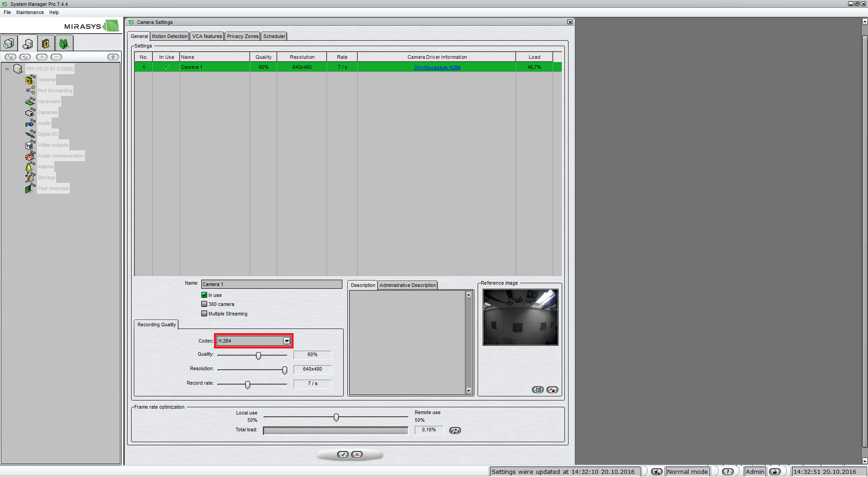868x477 pixels.
Task: Click the Camera 1 name field
Action: click(x=271, y=284)
